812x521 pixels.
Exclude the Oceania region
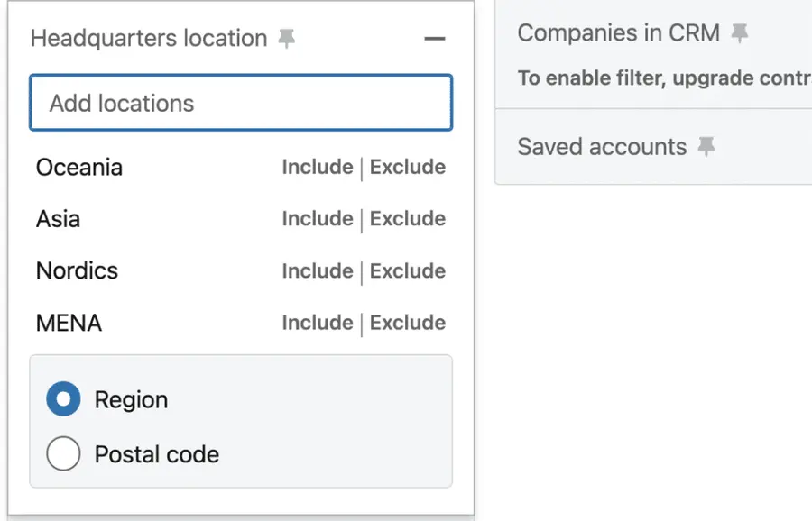408,167
